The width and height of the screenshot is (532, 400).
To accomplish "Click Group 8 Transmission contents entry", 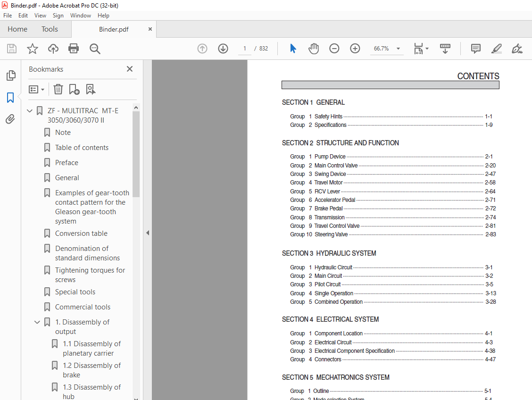I will point(393,217).
